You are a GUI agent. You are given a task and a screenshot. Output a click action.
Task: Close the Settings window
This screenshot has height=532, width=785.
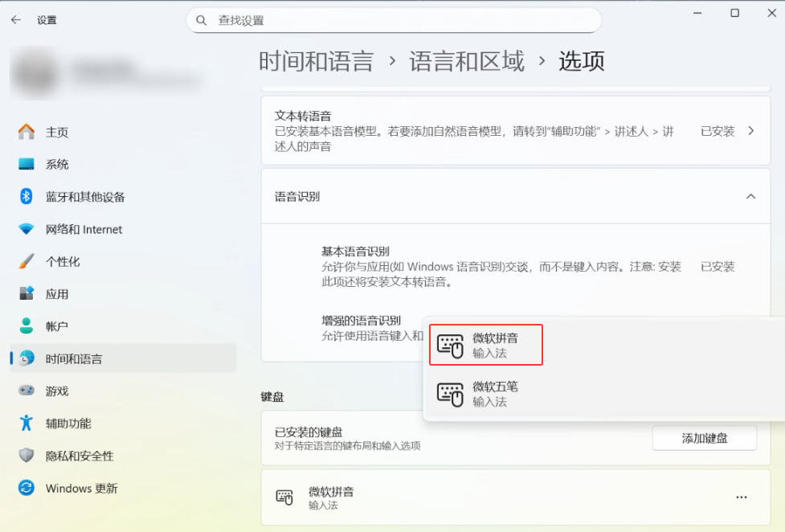coord(771,13)
